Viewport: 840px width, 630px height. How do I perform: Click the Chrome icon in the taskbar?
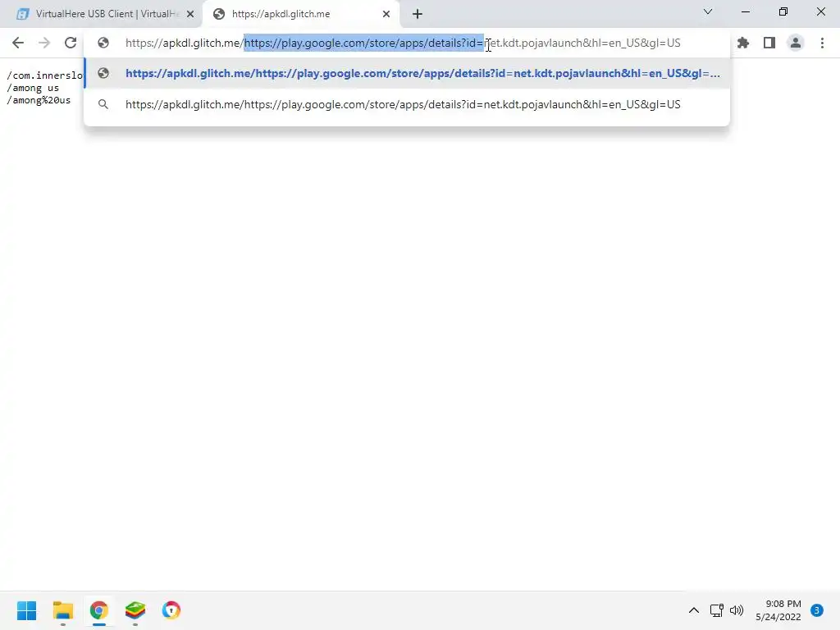99,610
